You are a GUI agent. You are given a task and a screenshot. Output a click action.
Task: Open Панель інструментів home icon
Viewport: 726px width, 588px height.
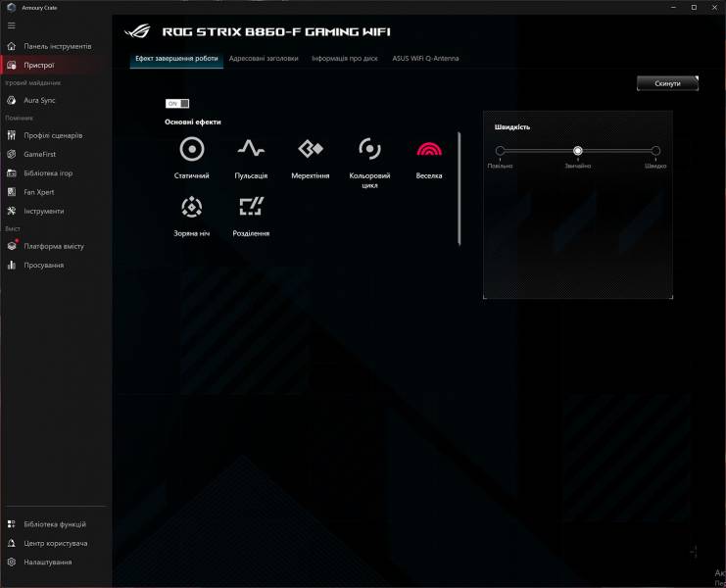tap(12, 46)
